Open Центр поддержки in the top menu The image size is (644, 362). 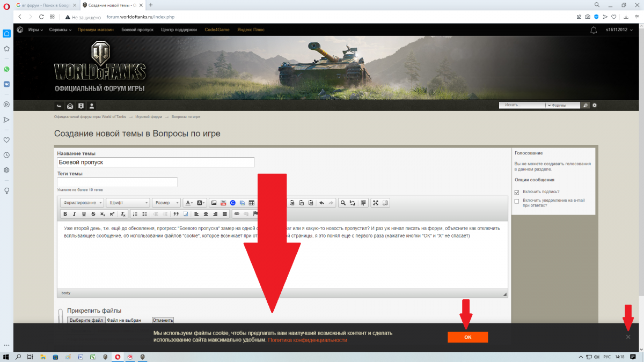[x=179, y=30]
